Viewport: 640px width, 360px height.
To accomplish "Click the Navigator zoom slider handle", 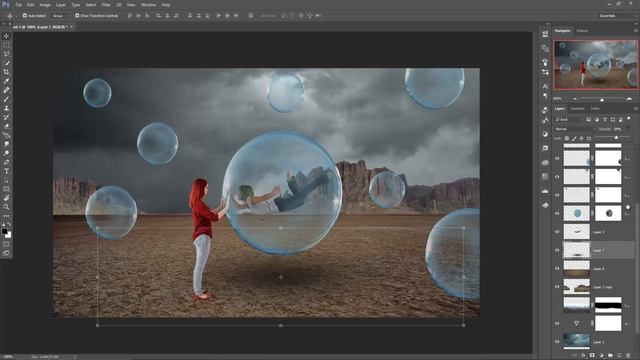I will coord(602,99).
